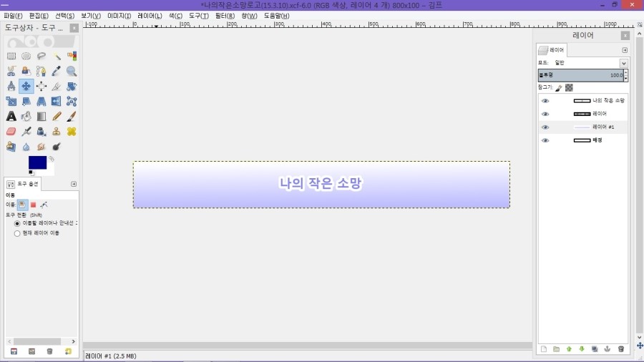Viewport: 644px width, 362px height.
Task: Select the Flip tool
Action: pyautogui.click(x=57, y=102)
